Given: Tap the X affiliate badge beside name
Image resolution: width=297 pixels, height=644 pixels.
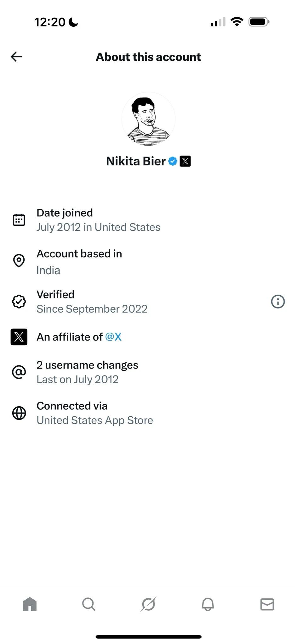Looking at the screenshot, I should (185, 161).
